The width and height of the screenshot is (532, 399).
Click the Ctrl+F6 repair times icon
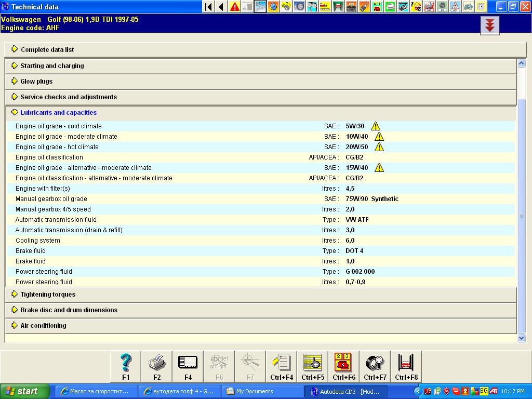pos(344,366)
